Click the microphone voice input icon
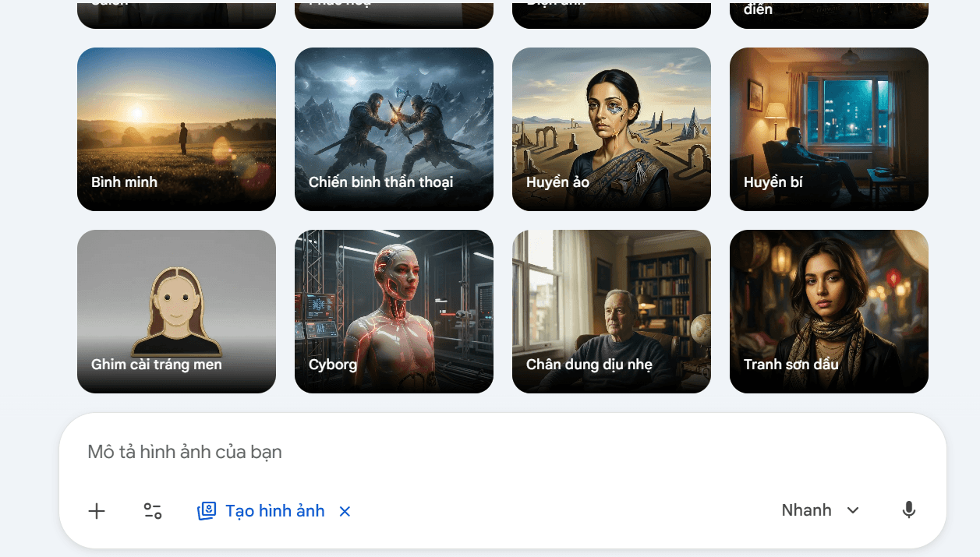Screen dimensions: 980x557 click(x=908, y=510)
